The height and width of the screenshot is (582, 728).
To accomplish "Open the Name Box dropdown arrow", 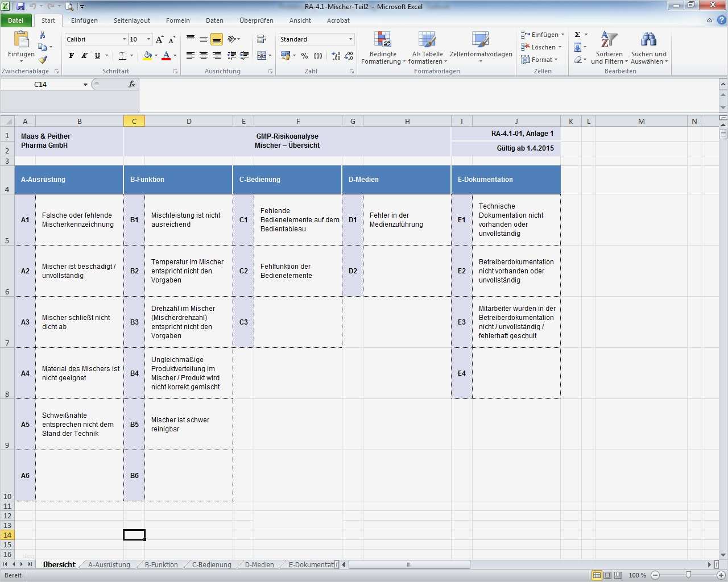I will (85, 85).
